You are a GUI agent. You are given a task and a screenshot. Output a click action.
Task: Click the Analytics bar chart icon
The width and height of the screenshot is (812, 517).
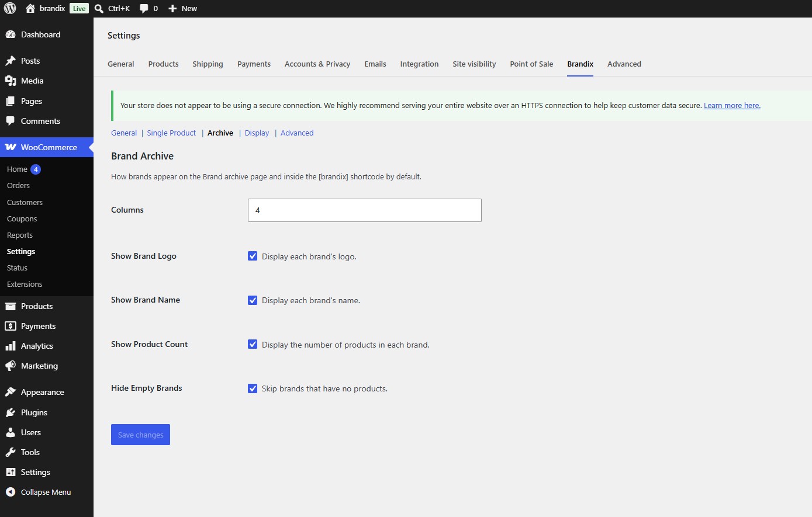[x=11, y=346]
